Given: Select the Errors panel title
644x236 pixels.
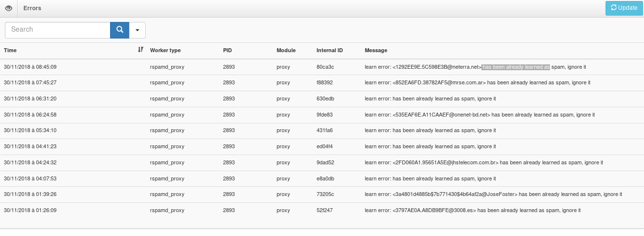Looking at the screenshot, I should coord(32,8).
